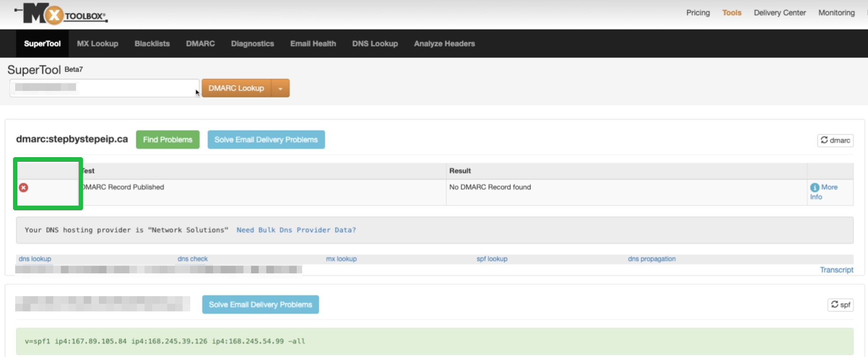Click the green Find Problems button

coord(168,140)
